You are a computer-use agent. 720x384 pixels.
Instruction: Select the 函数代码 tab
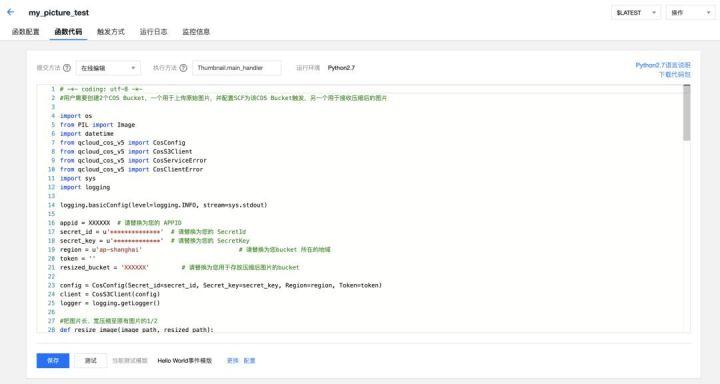click(x=68, y=32)
